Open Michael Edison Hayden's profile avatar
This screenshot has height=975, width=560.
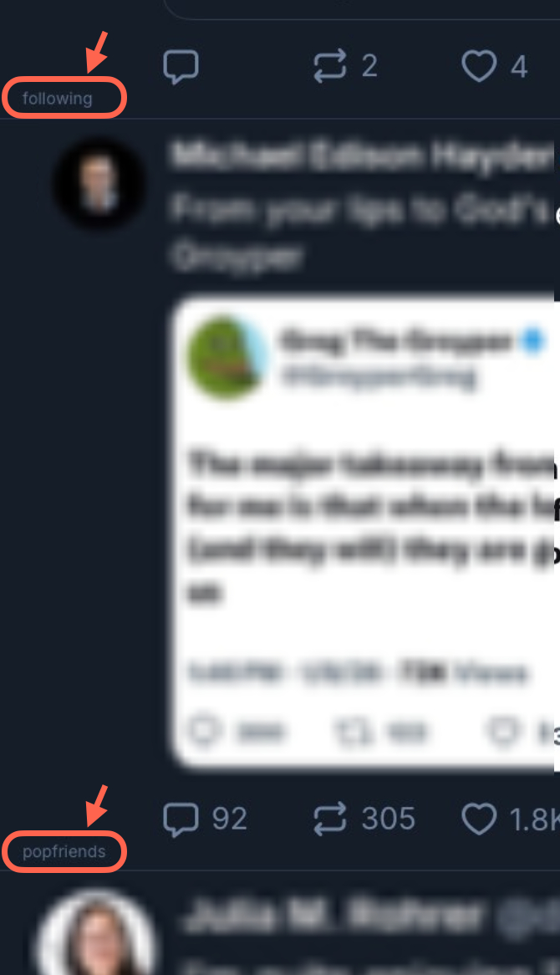click(99, 184)
